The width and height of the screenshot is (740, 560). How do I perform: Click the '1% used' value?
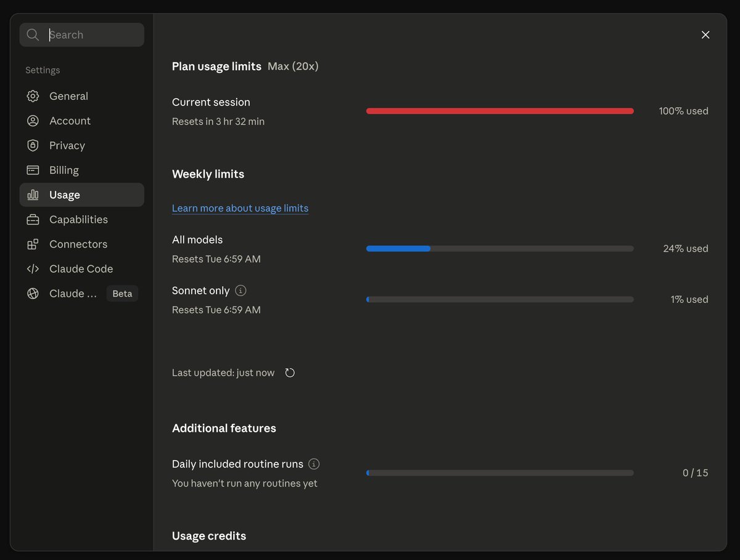[x=689, y=299]
